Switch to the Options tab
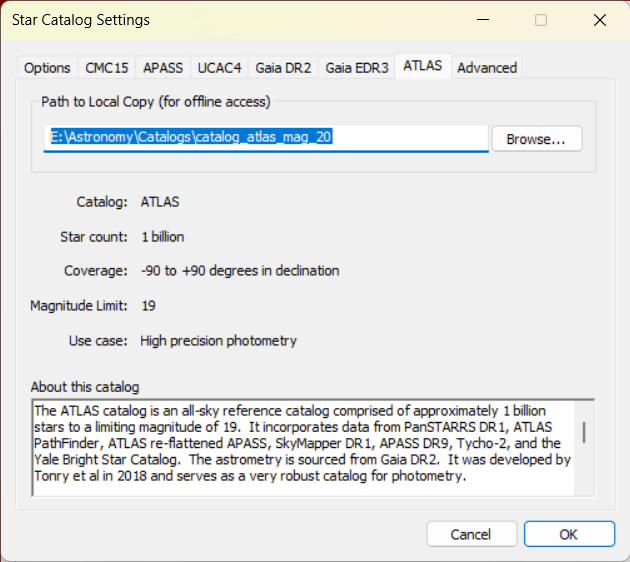Viewport: 630px width, 562px height. coord(47,67)
